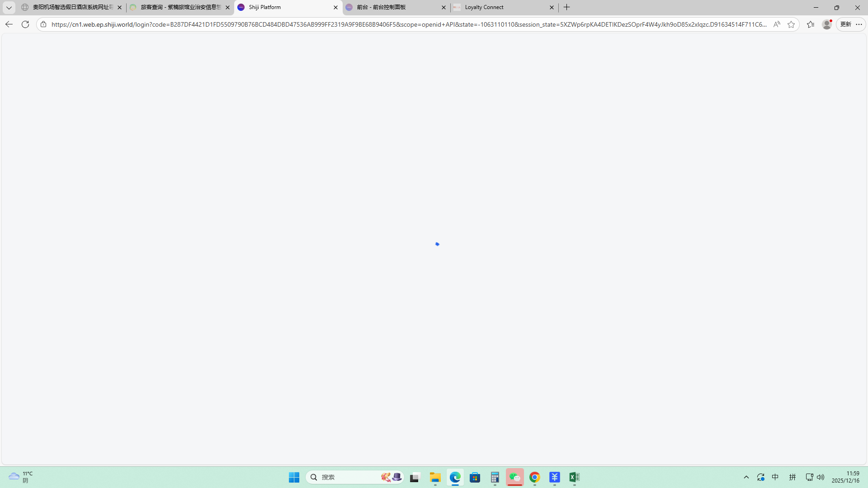Click the 更新 browser update button
The image size is (868, 488).
[x=846, y=24]
